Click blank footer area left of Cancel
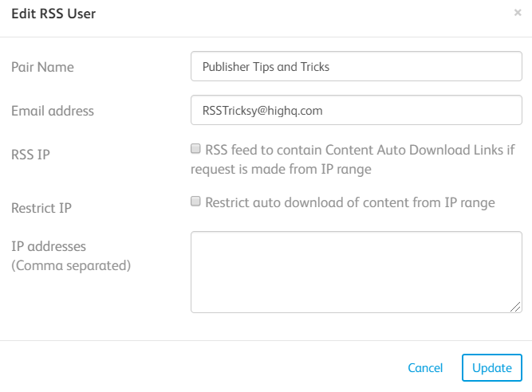The image size is (532, 392). click(x=199, y=367)
